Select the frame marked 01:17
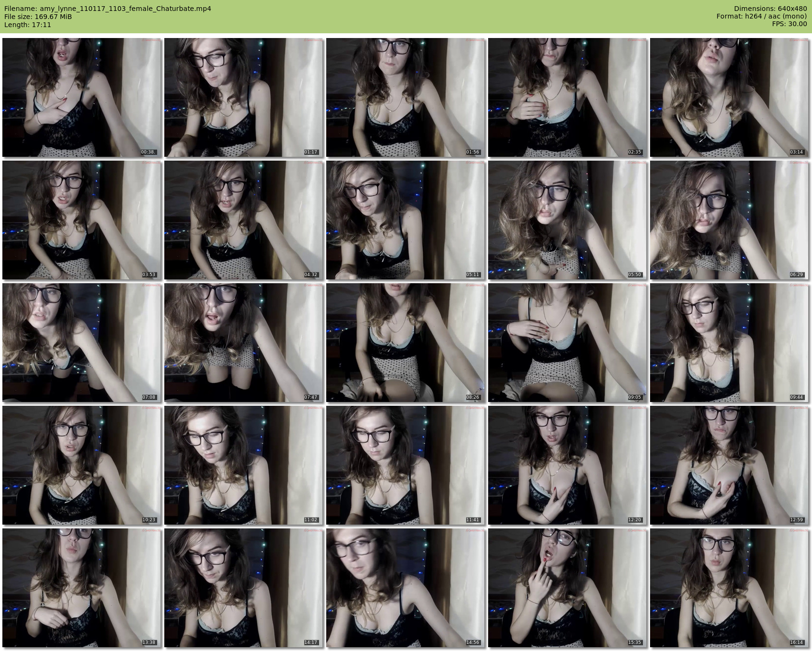Screen dimensions: 812x651 (x=244, y=97)
